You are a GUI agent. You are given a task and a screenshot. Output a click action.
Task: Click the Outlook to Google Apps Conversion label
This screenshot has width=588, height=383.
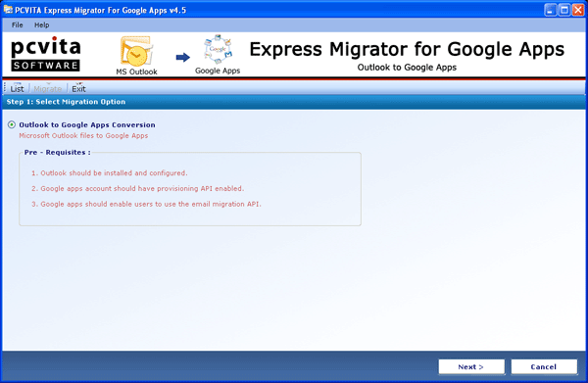click(87, 124)
